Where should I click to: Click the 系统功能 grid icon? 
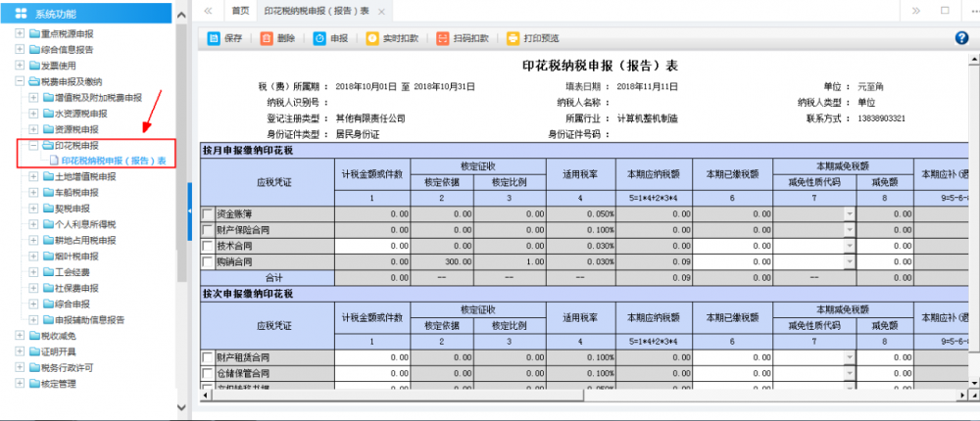pos(21,13)
